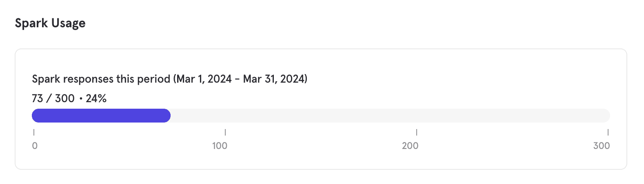This screenshot has width=644, height=184.
Task: Click the tick mark above 0
Action: pyautogui.click(x=34, y=132)
